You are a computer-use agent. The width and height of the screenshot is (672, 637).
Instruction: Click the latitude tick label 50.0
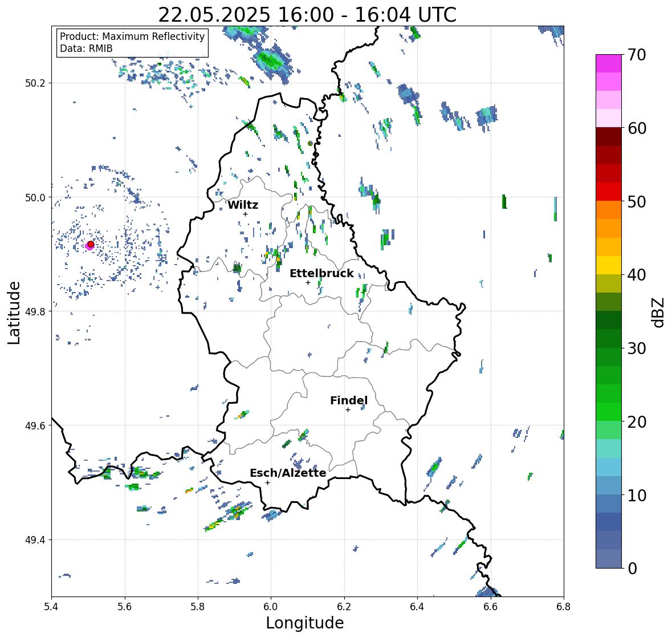tap(35, 198)
